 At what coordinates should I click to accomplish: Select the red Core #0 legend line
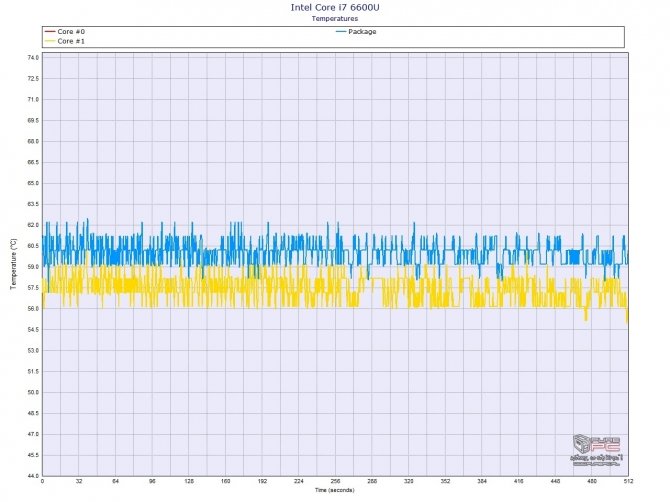[50, 32]
